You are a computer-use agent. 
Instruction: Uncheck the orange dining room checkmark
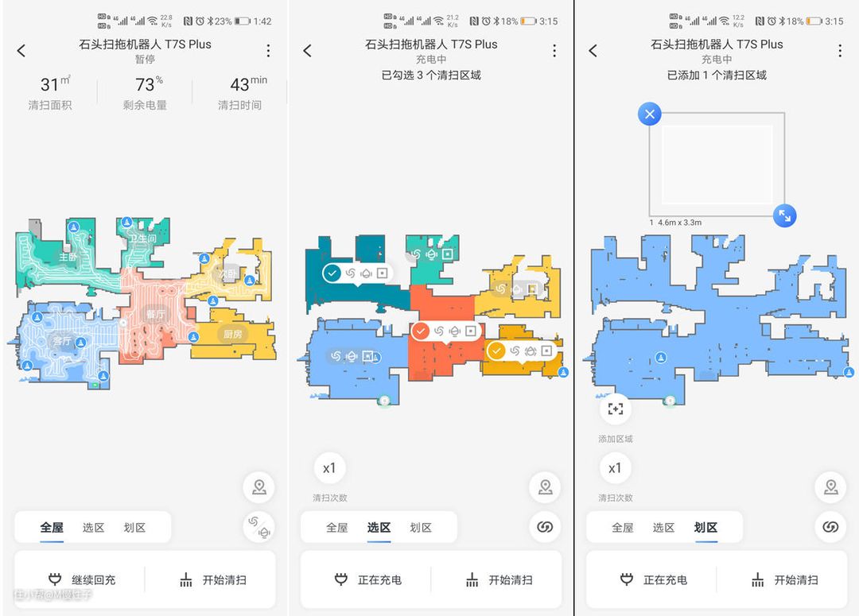click(x=420, y=331)
